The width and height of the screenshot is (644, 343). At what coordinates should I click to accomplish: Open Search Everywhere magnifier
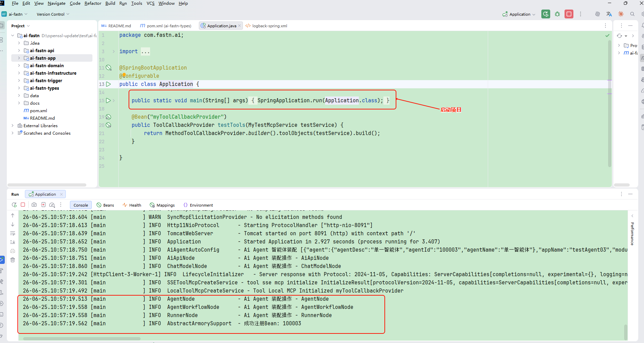pyautogui.click(x=632, y=14)
